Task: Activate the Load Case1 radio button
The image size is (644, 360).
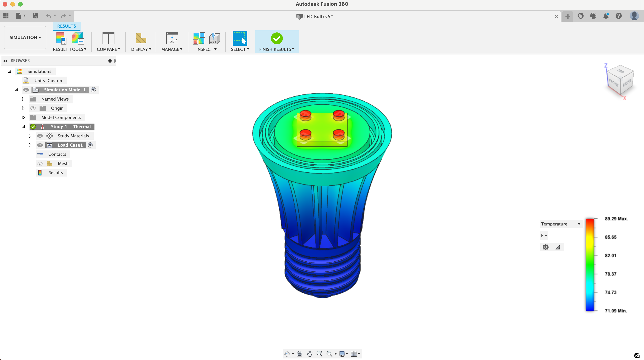Action: 90,145
